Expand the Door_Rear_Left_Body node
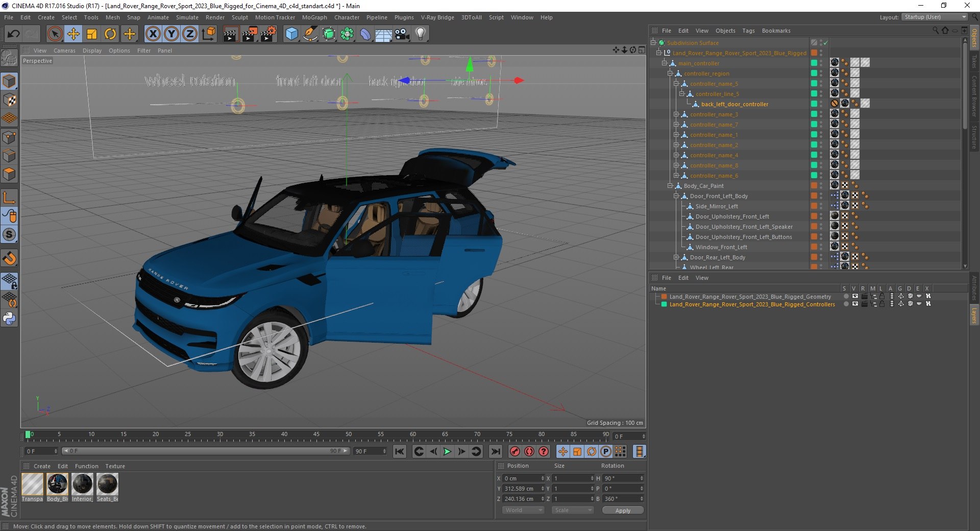Viewport: 980px width, 531px height. (x=676, y=257)
